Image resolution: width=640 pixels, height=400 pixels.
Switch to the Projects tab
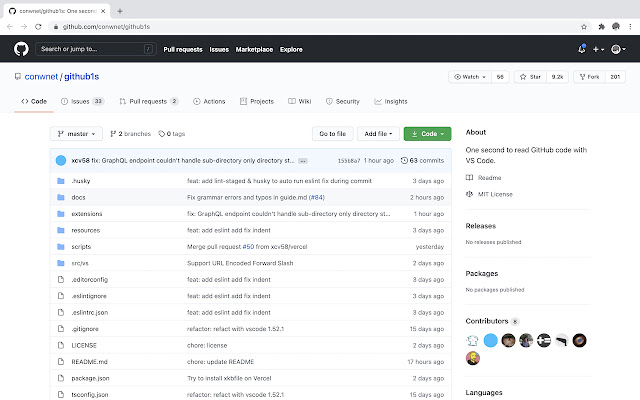(x=257, y=101)
